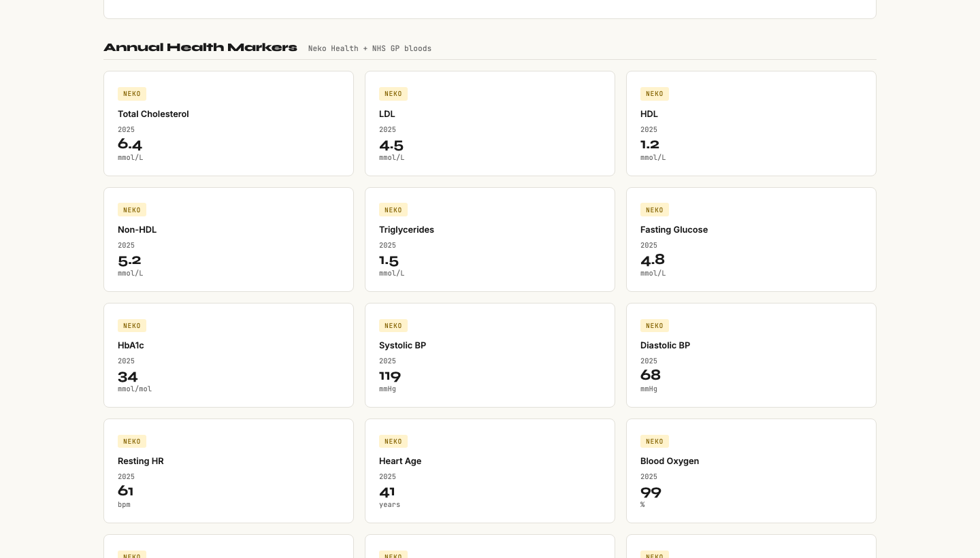Choose the Diastolic BP card title
980x558 pixels.
[x=665, y=346]
